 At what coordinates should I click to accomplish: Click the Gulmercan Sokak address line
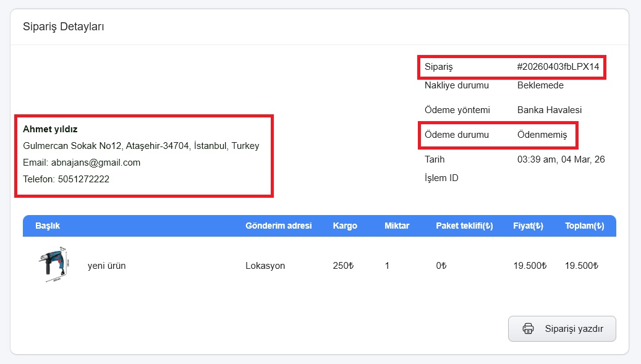click(141, 146)
